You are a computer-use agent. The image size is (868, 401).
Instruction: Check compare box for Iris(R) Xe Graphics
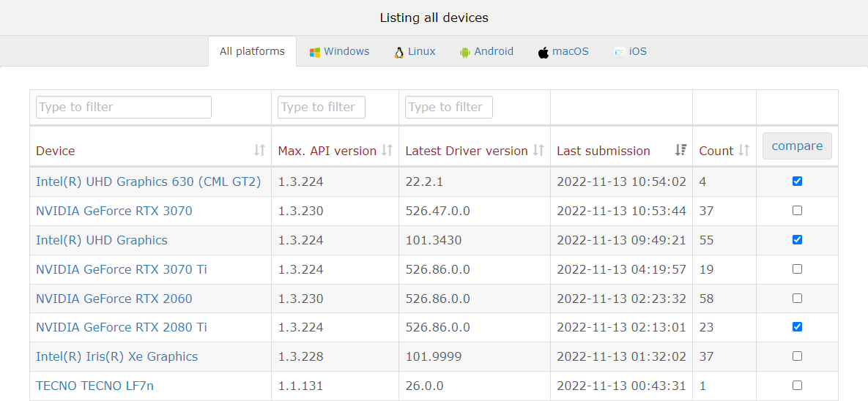pos(797,356)
